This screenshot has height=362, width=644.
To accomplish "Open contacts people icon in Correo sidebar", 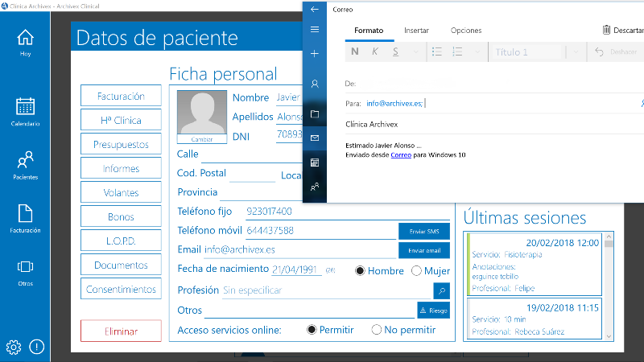I will (x=315, y=187).
